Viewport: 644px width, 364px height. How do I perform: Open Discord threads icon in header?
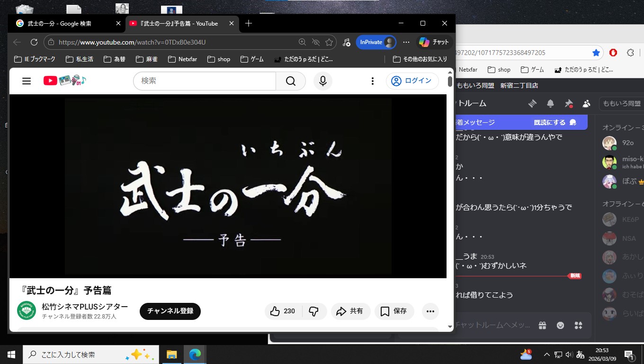[x=532, y=103]
